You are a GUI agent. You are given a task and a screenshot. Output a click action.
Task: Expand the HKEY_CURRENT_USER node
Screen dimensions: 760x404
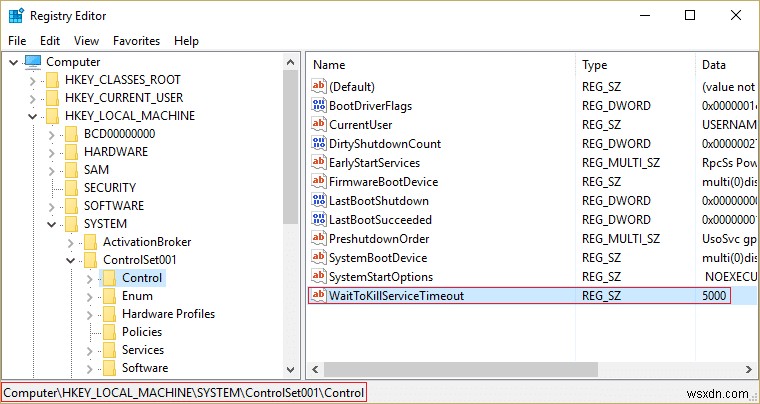[33, 98]
